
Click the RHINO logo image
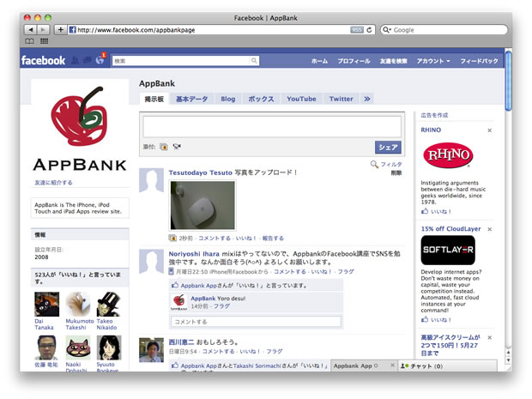click(x=448, y=155)
